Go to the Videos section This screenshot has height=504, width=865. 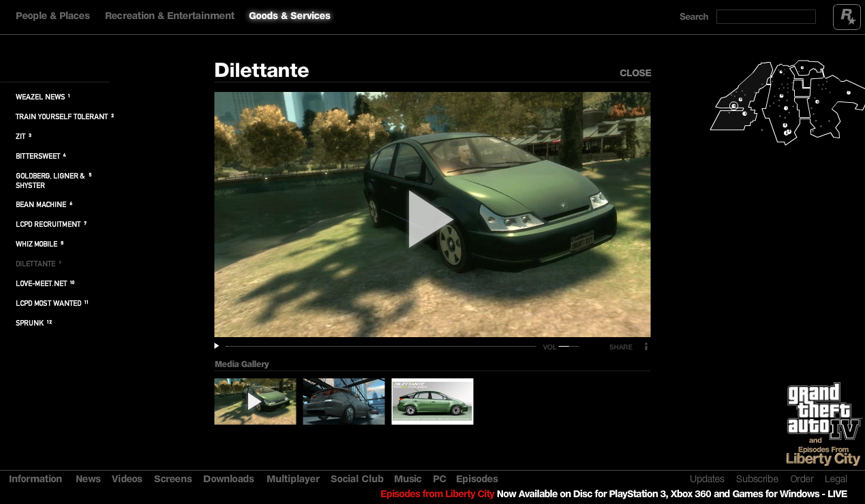127,479
